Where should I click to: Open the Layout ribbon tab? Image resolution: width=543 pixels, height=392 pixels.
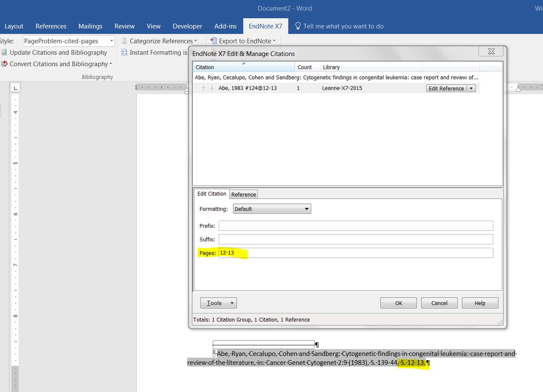14,26
